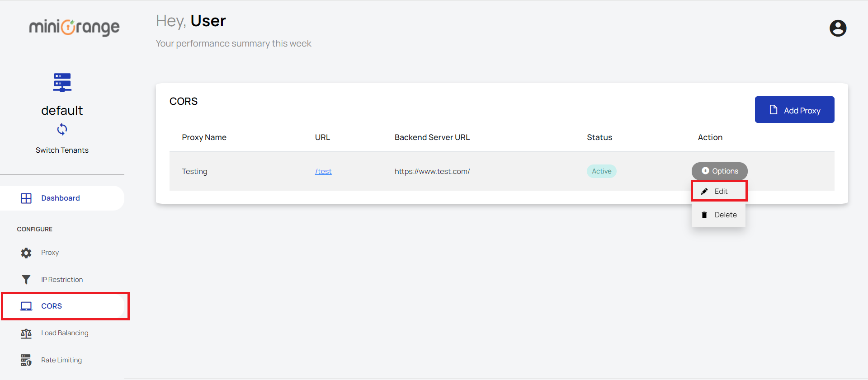Click the Rate Limiting server icon

[26, 360]
